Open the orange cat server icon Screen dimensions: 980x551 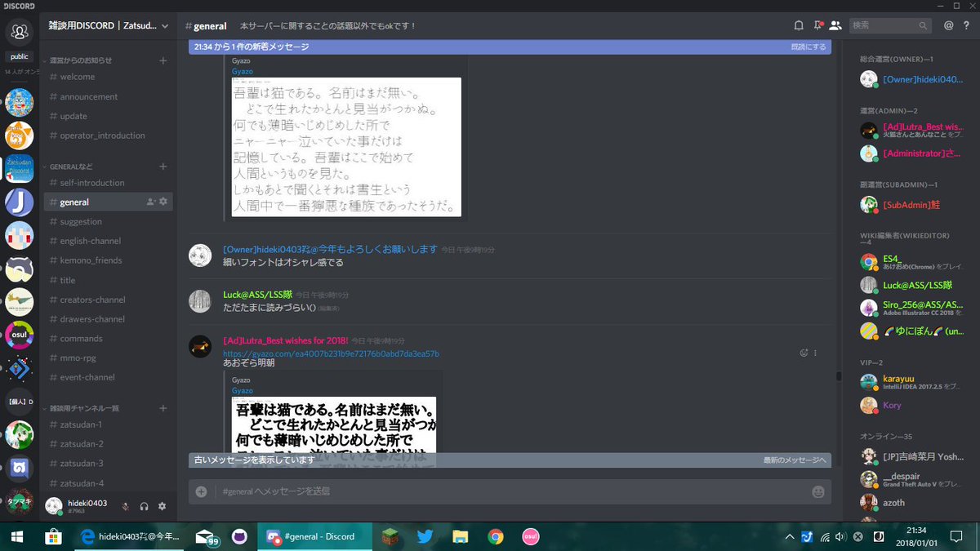[x=19, y=136]
